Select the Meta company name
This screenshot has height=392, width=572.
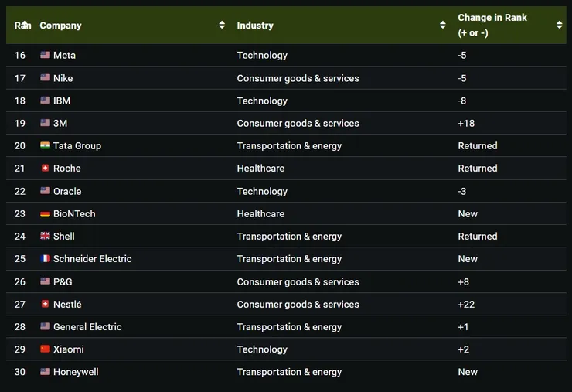point(65,55)
